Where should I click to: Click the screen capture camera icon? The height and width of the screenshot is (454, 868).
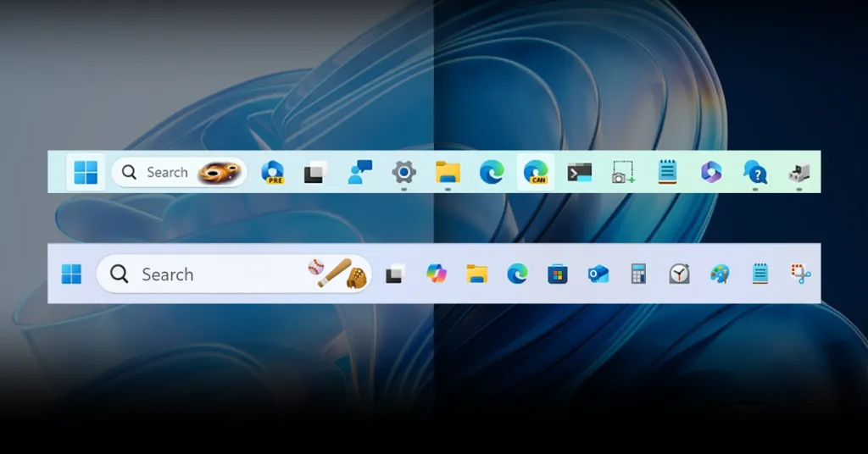623,173
